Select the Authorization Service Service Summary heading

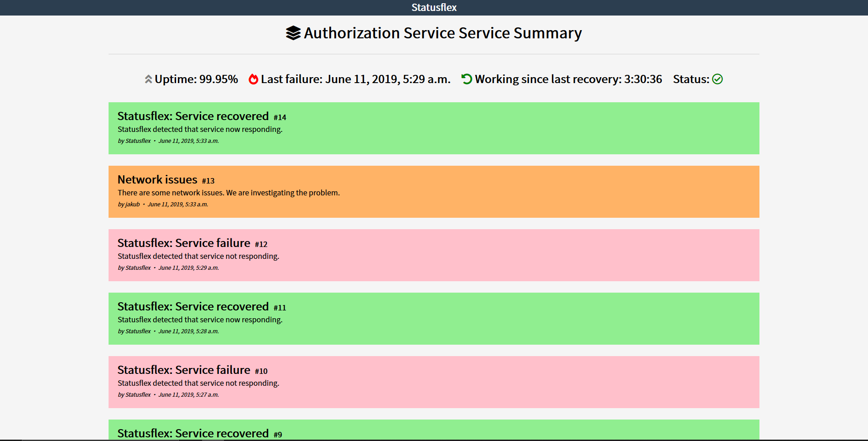(442, 33)
